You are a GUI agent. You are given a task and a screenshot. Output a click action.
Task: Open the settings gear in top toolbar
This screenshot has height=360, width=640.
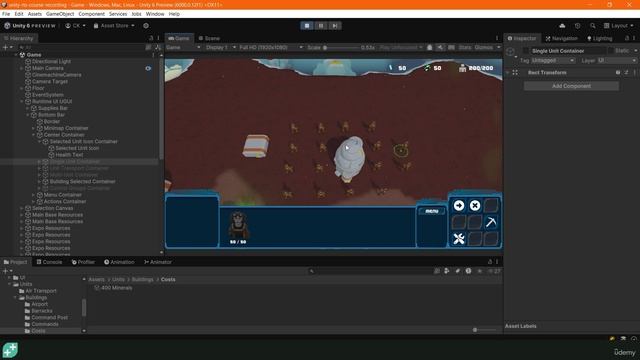tap(146, 26)
